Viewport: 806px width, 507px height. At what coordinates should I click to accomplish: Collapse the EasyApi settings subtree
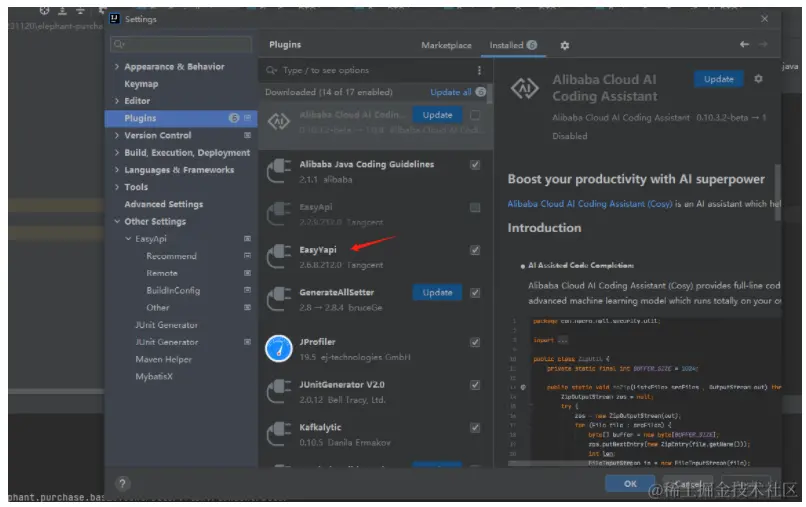pos(128,239)
